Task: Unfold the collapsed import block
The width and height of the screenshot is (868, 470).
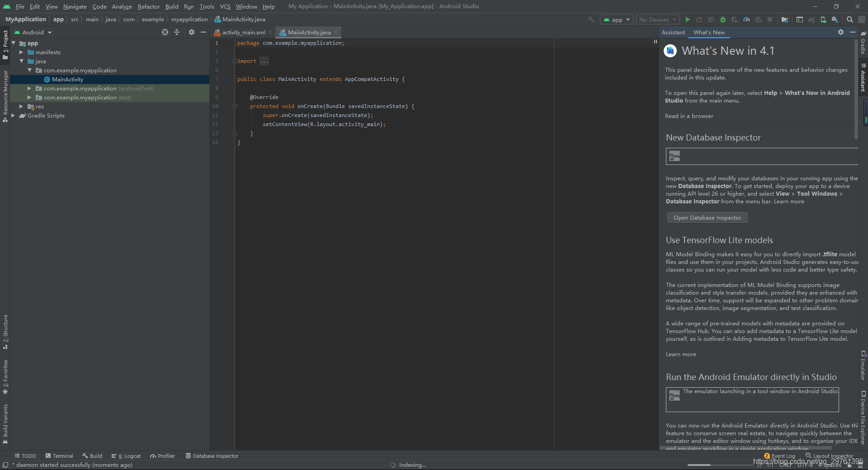Action: (235, 61)
